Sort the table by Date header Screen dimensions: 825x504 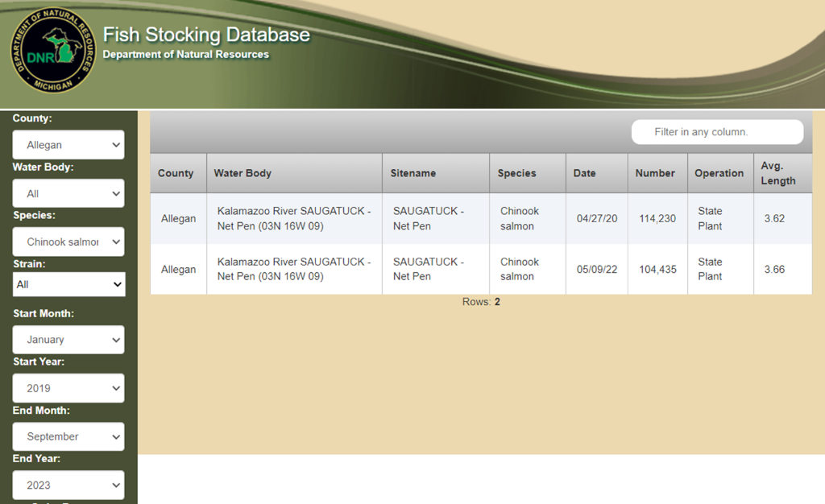(584, 173)
